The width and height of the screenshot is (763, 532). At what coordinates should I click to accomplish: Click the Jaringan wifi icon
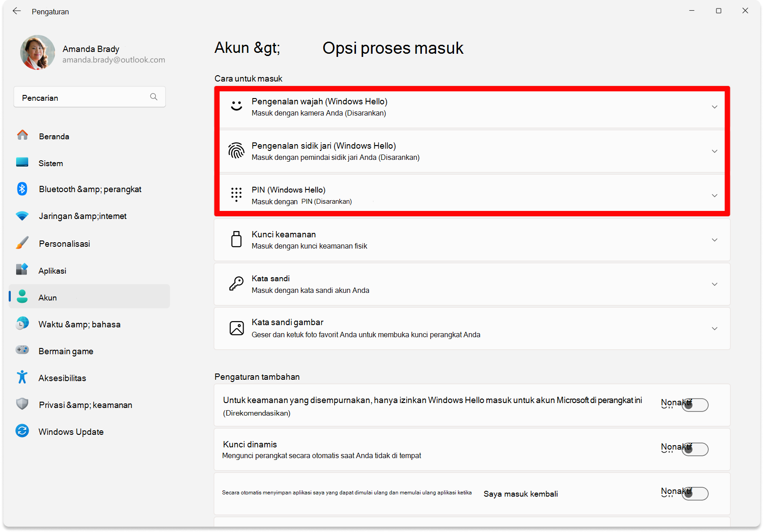(22, 216)
